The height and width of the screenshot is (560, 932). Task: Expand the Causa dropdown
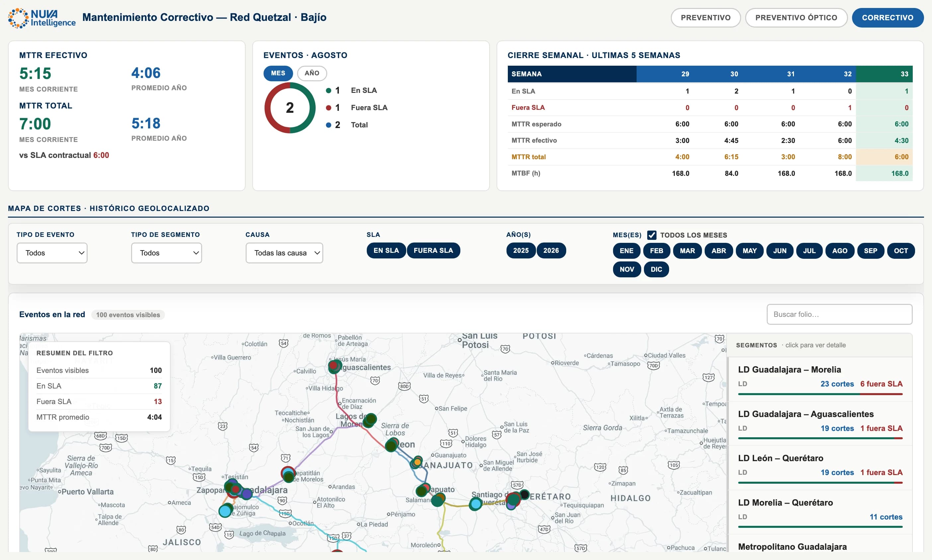284,253
